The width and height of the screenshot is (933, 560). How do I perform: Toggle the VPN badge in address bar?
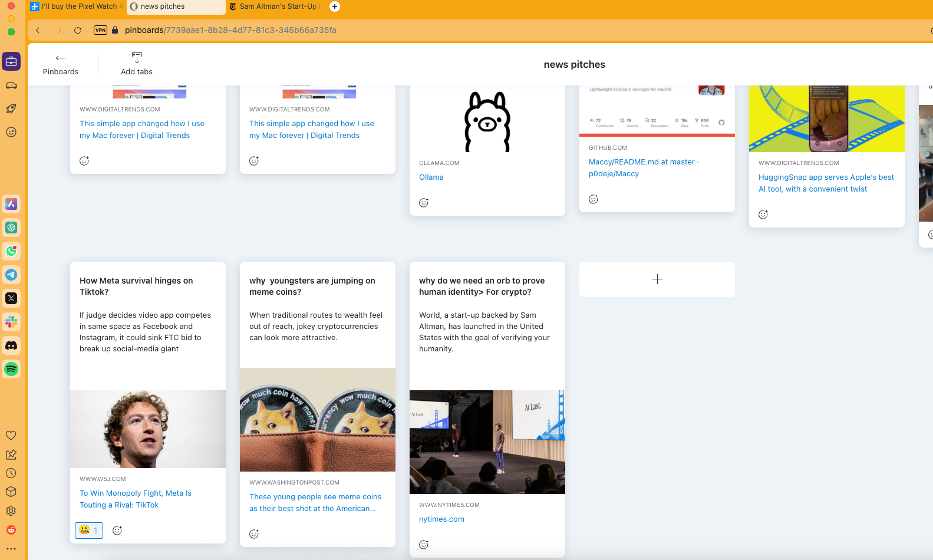pos(100,30)
